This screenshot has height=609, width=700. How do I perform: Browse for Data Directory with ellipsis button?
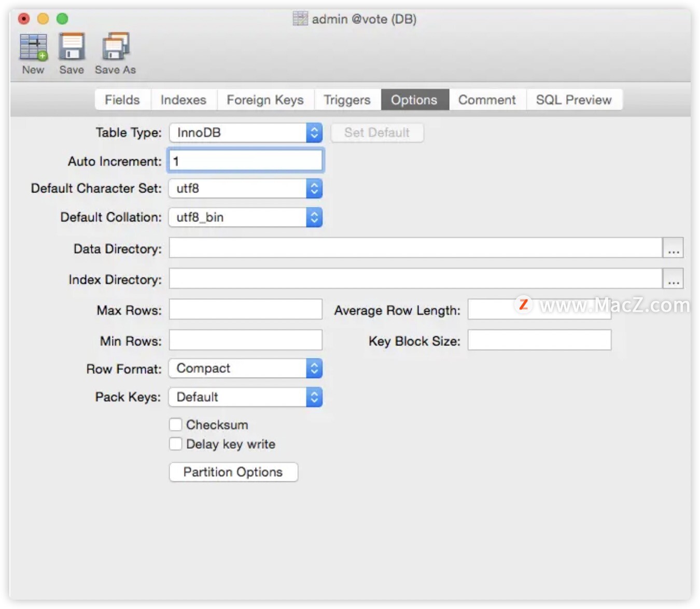click(x=673, y=248)
